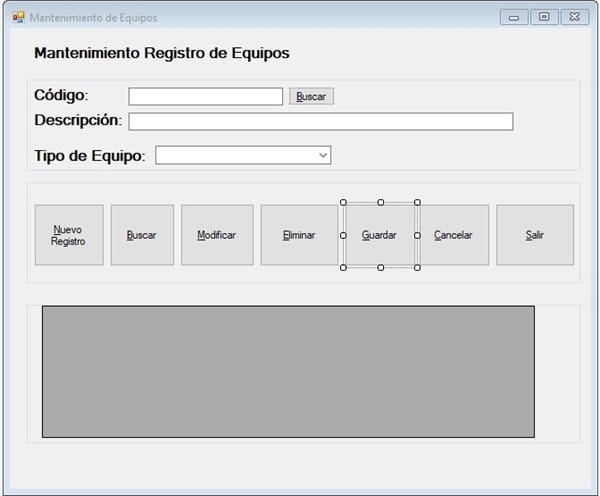Click the Código: label
The width and height of the screenshot is (600, 496).
point(61,95)
